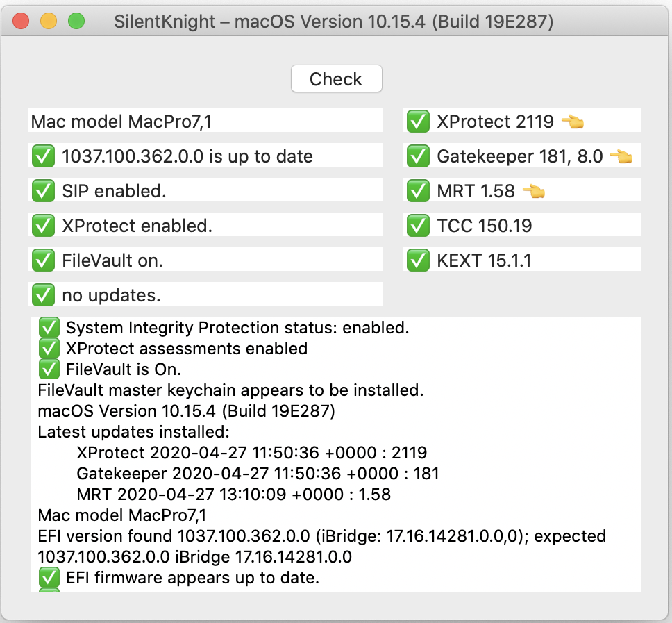This screenshot has width=672, height=623.
Task: Click the EFI version found line in log
Action: click(322, 546)
